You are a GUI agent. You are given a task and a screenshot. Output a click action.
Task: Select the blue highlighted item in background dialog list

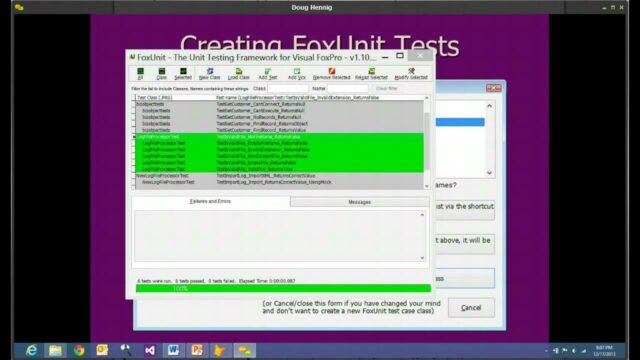(460, 122)
